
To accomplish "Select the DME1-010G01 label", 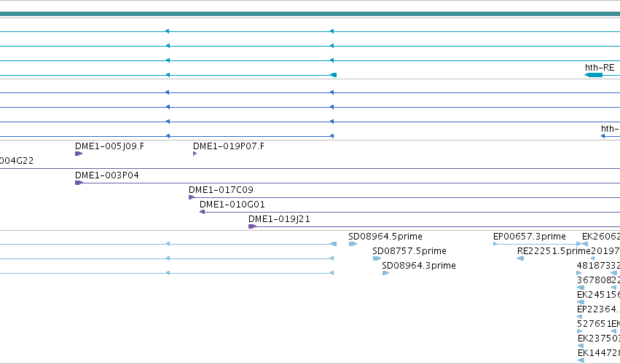I will 232,205.
